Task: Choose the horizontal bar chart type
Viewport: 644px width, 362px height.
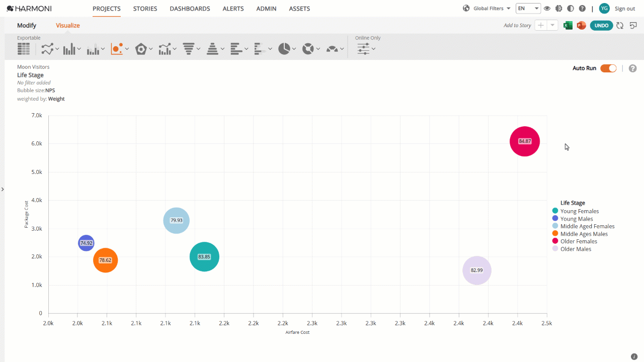Action: (x=236, y=49)
